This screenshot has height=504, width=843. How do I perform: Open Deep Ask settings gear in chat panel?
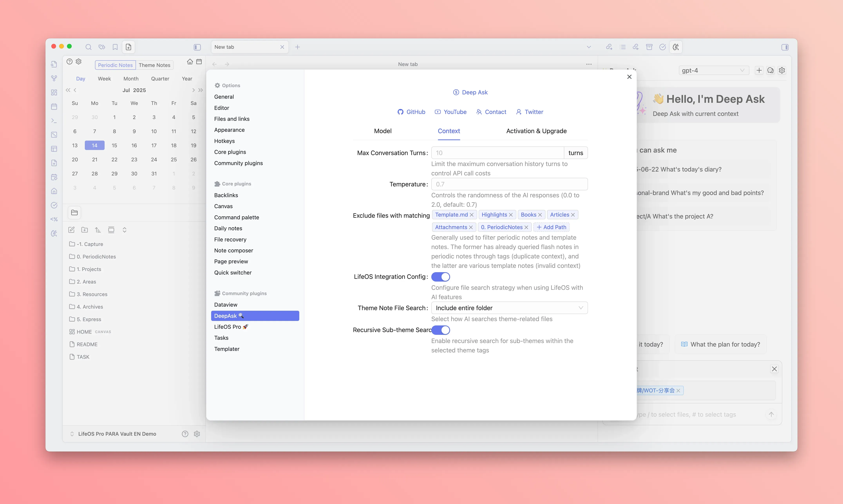click(782, 70)
